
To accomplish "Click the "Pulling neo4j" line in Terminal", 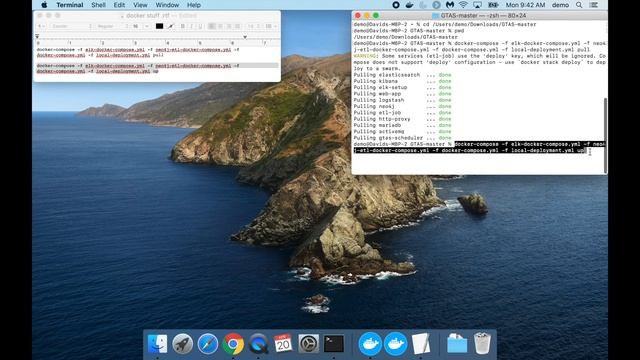I will pos(402,107).
